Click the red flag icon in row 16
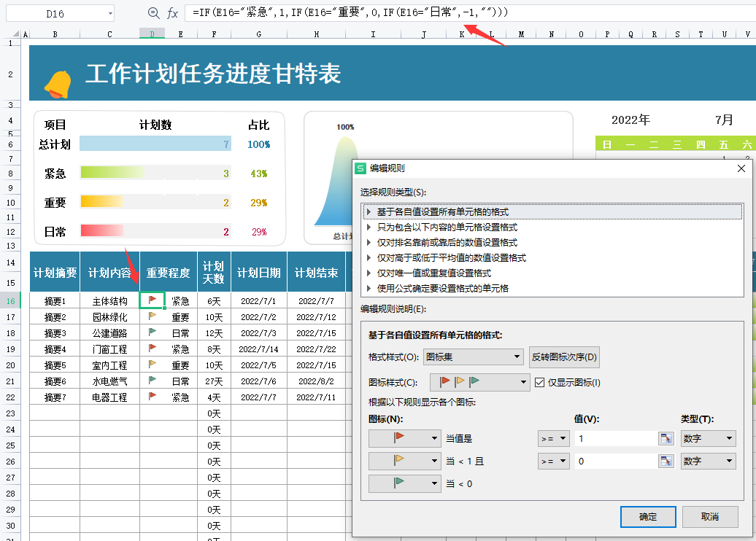 [153, 300]
